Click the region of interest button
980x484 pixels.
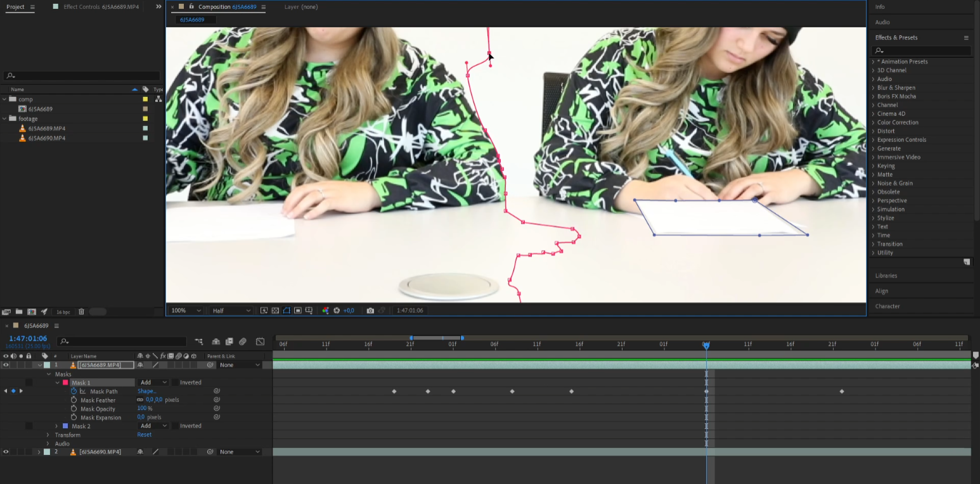[297, 310]
